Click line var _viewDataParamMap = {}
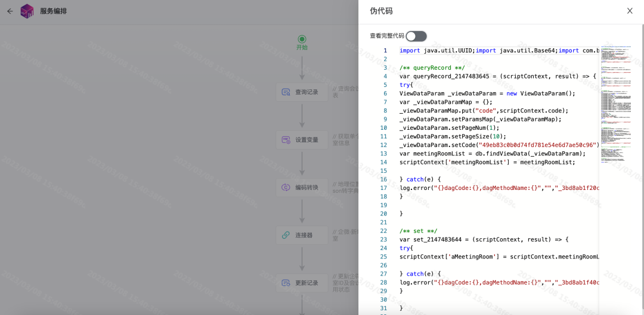Screen dimensions: 644x315 pos(445,102)
